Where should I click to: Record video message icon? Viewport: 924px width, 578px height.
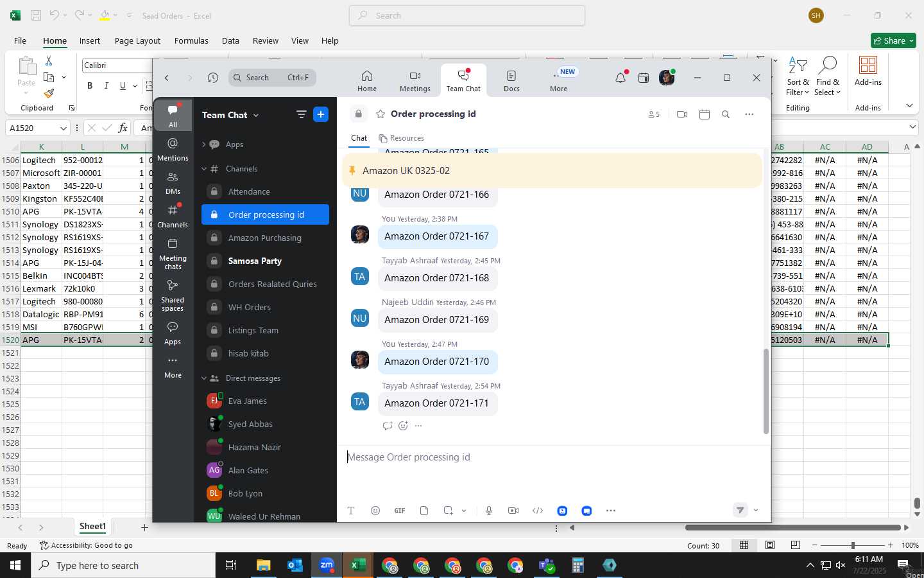click(x=513, y=511)
